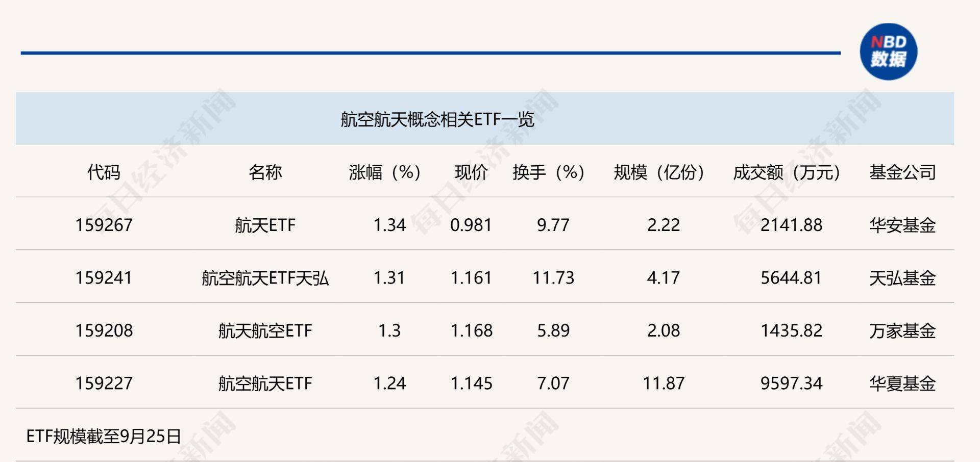Click the 航空航天概念相关ETF一览 table title
Image resolution: width=980 pixels, height=462 pixels.
pyautogui.click(x=437, y=119)
